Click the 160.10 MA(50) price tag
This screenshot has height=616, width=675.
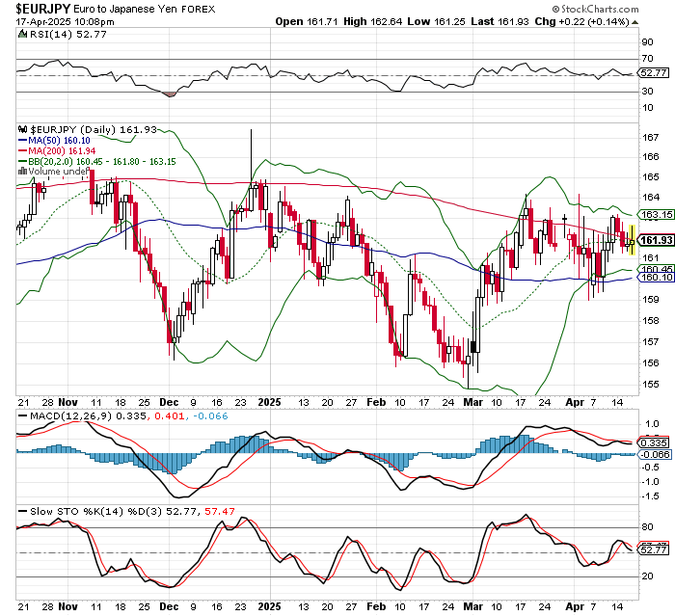(655, 278)
